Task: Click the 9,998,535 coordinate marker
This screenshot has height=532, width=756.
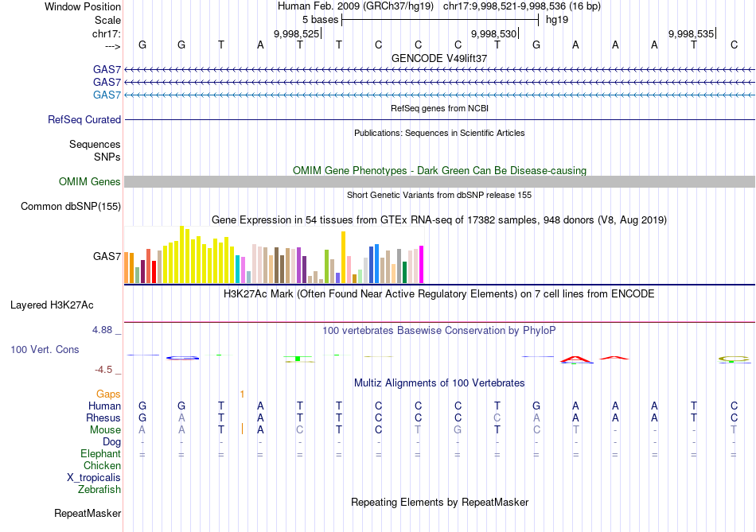Action: (691, 33)
